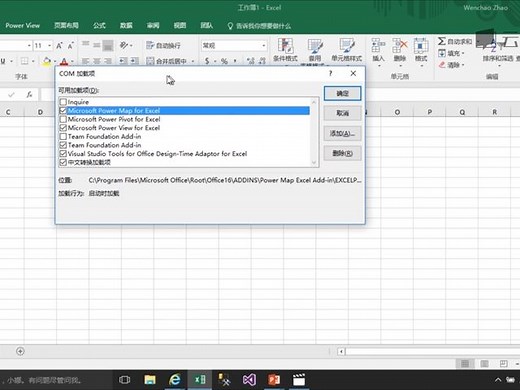Click the currency format icon
This screenshot has height=390, width=520.
click(207, 61)
